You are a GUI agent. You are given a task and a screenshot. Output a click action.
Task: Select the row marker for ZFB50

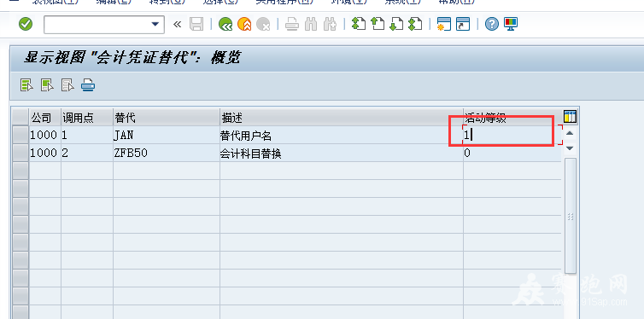(20, 153)
